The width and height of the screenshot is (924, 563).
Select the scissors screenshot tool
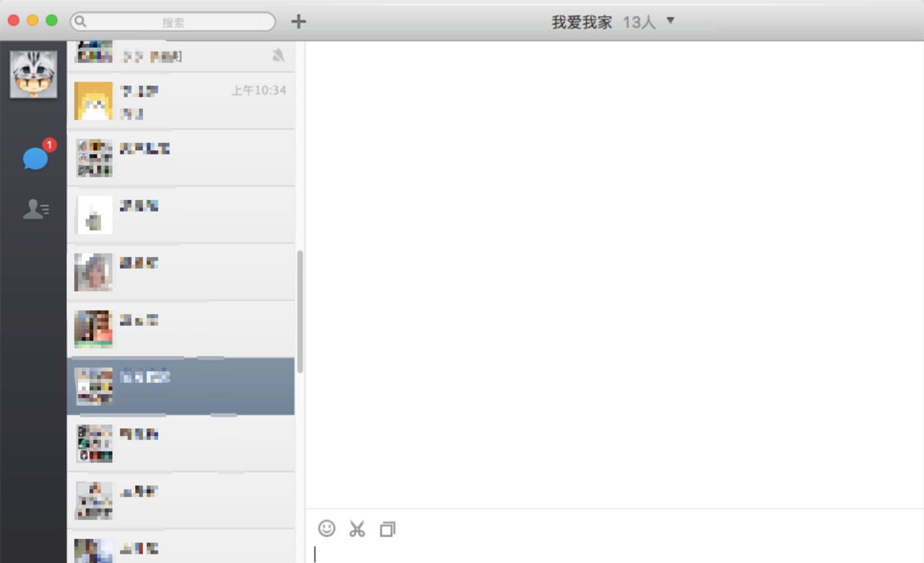(x=357, y=529)
